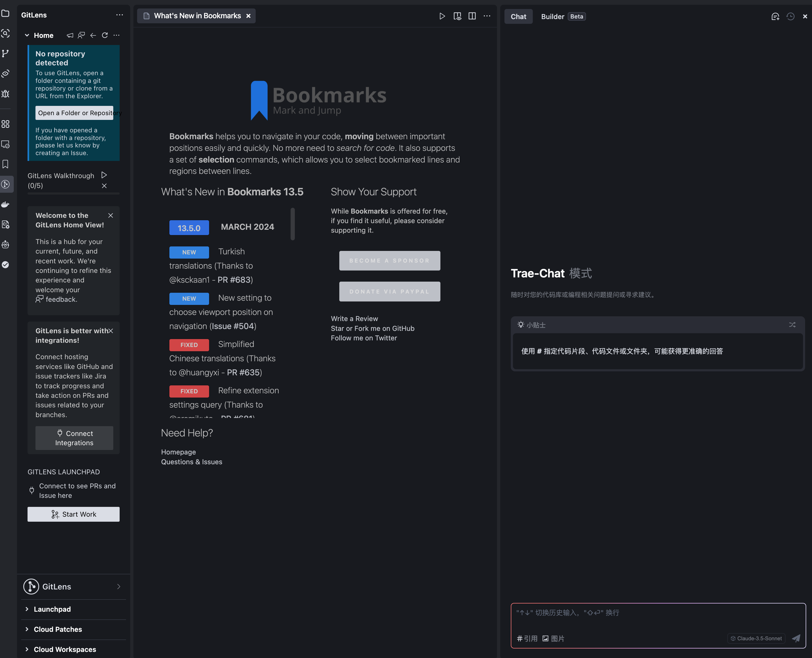Image resolution: width=812 pixels, height=658 pixels.
Task: Click the 图片 image attach button
Action: pos(553,639)
